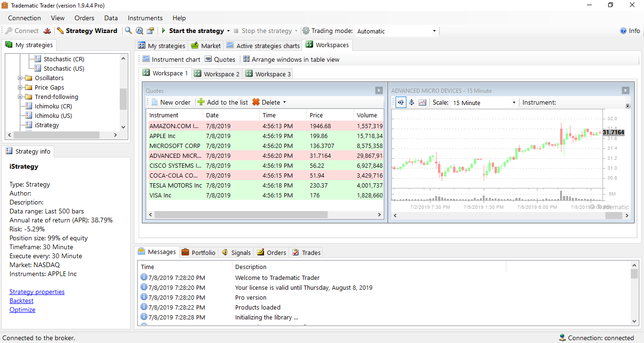Click the New order document icon

(x=154, y=102)
